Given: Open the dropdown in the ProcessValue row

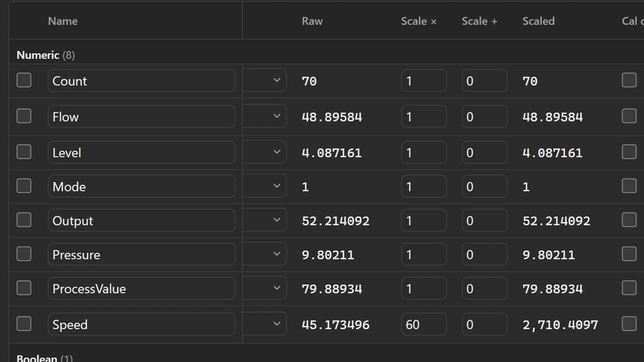Looking at the screenshot, I should click(265, 288).
